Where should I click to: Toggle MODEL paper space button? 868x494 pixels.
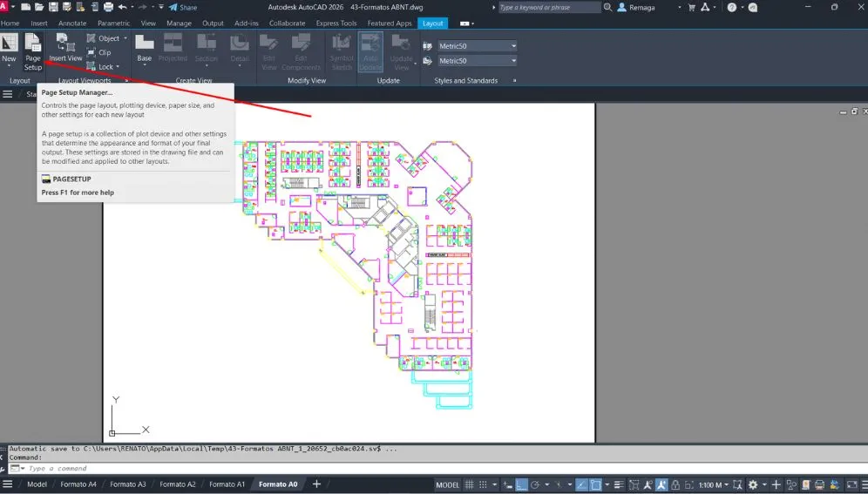coord(447,484)
